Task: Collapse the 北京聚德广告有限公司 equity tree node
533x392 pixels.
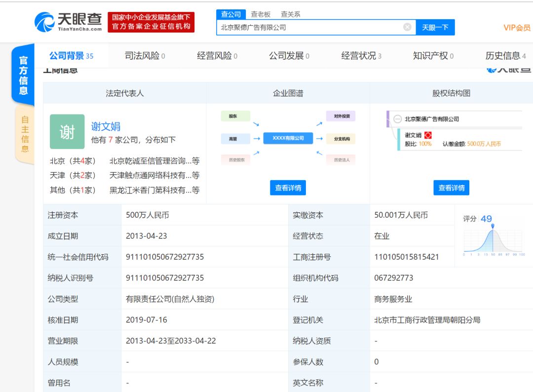Action: (397, 119)
